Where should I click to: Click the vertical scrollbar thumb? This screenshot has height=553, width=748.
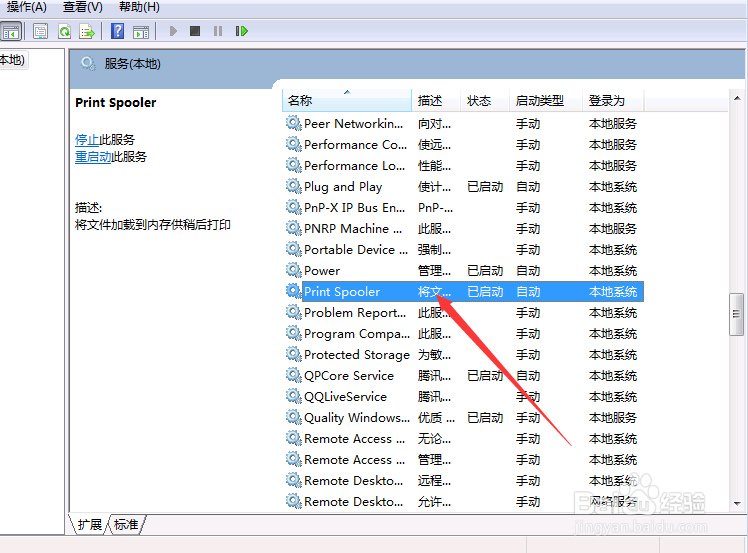point(737,314)
